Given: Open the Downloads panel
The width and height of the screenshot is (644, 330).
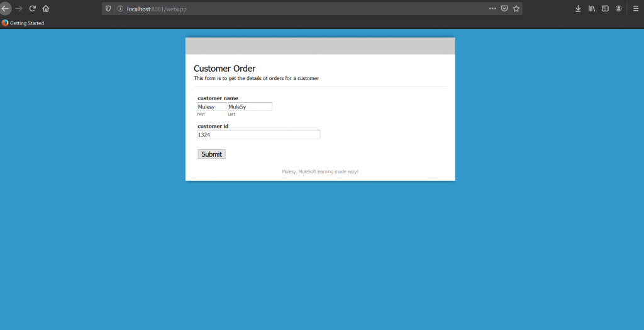Looking at the screenshot, I should click(x=578, y=9).
